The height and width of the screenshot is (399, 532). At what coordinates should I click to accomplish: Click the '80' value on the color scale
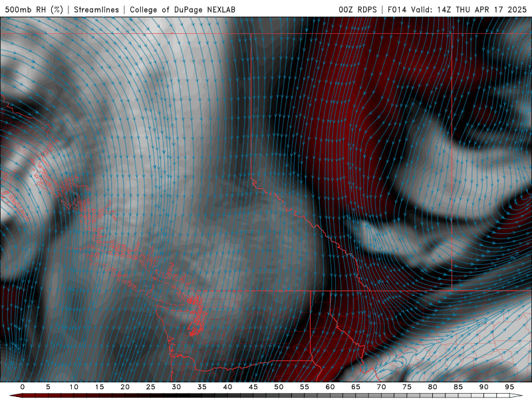point(433,387)
